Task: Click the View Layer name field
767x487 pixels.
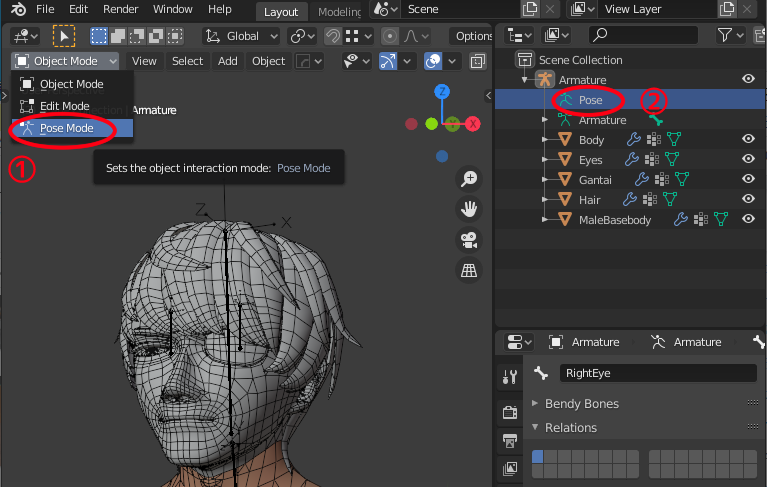Action: click(x=656, y=9)
